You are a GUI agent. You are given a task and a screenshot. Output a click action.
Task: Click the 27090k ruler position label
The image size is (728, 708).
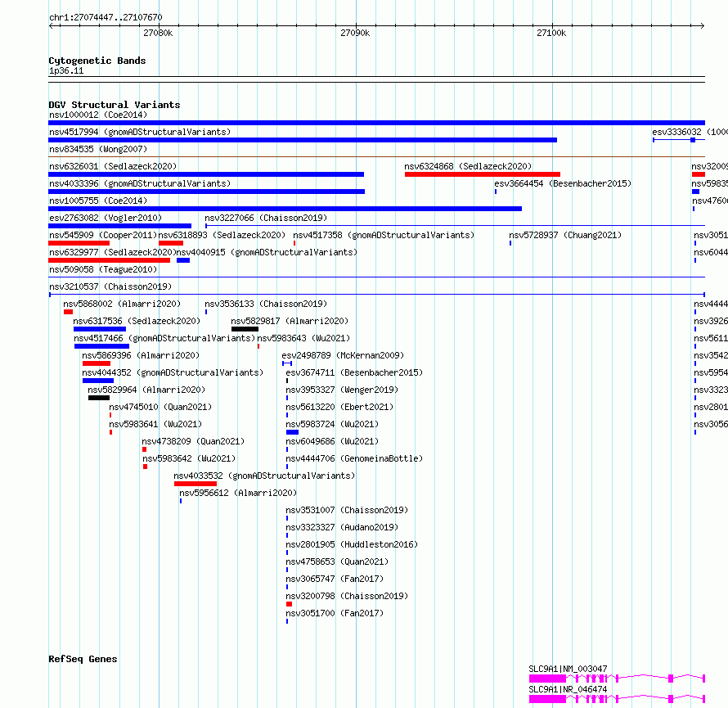pyautogui.click(x=355, y=33)
